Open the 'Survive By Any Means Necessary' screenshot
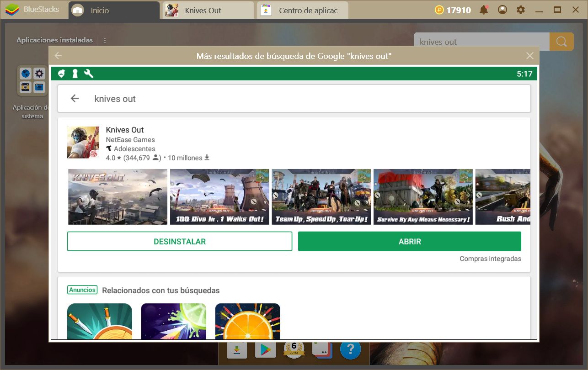 [x=423, y=197]
